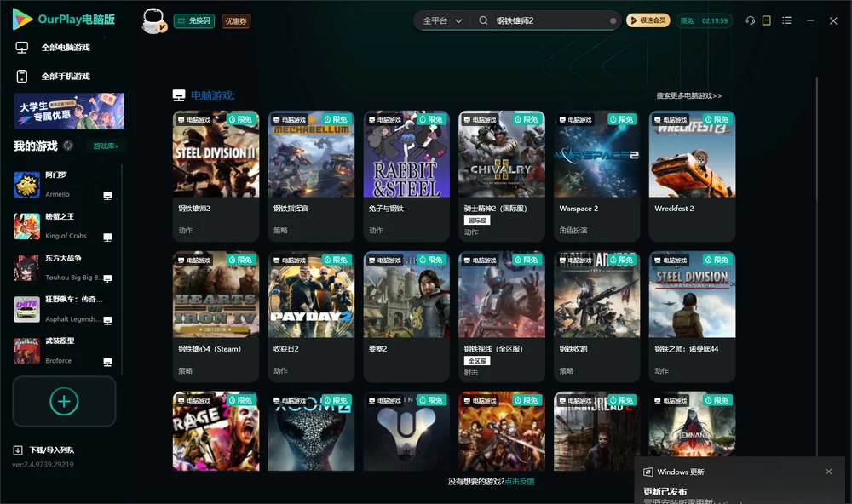Click the 点击反馈 feedback link
The width and height of the screenshot is (852, 504).
(520, 481)
